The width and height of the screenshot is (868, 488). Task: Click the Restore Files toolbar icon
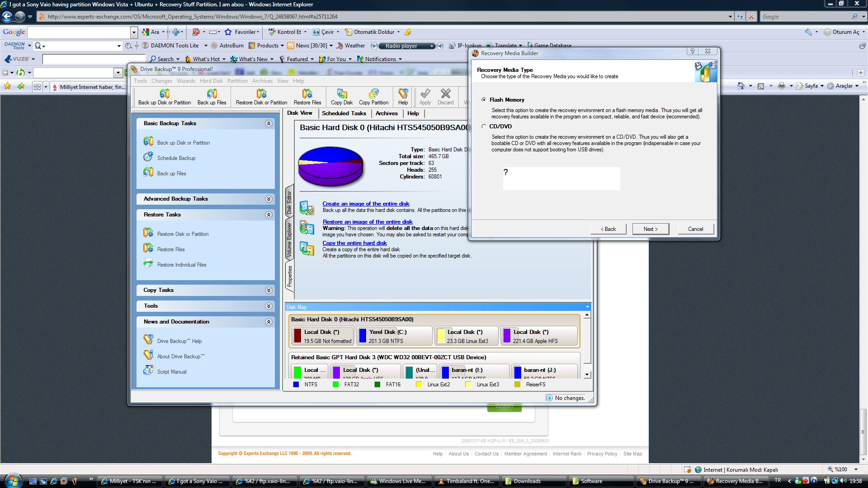pos(307,97)
